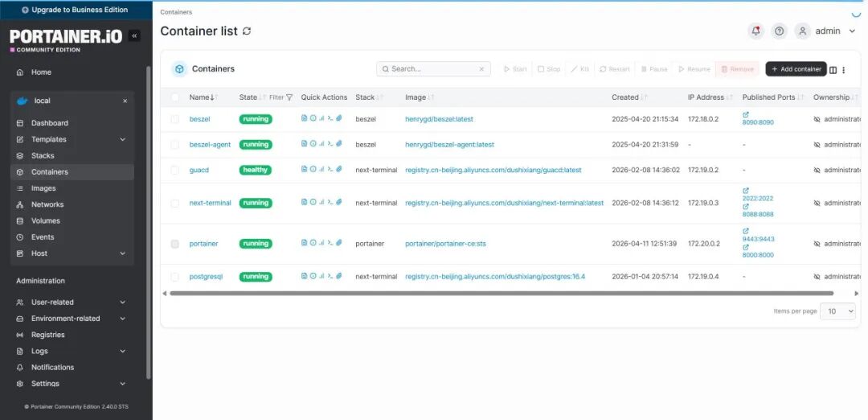This screenshot has height=420, width=868.
Task: Expand the Templates sidebar submenu
Action: point(123,140)
